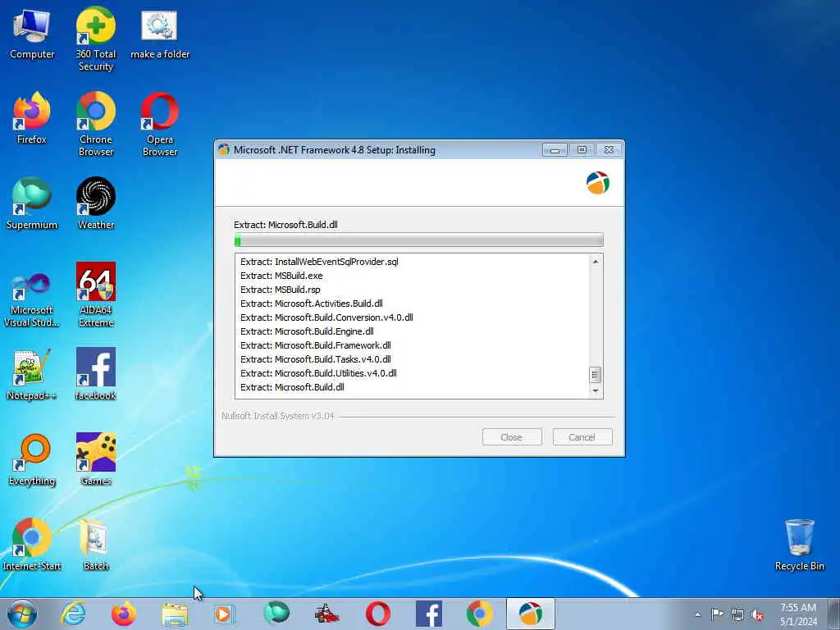840x630 pixels.
Task: Open Facebook taskbar icon
Action: [x=428, y=614]
